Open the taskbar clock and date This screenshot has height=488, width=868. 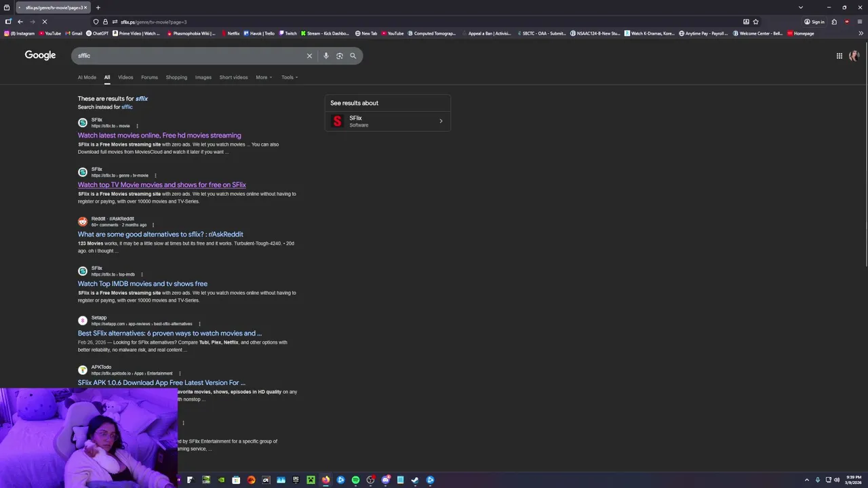tap(854, 480)
